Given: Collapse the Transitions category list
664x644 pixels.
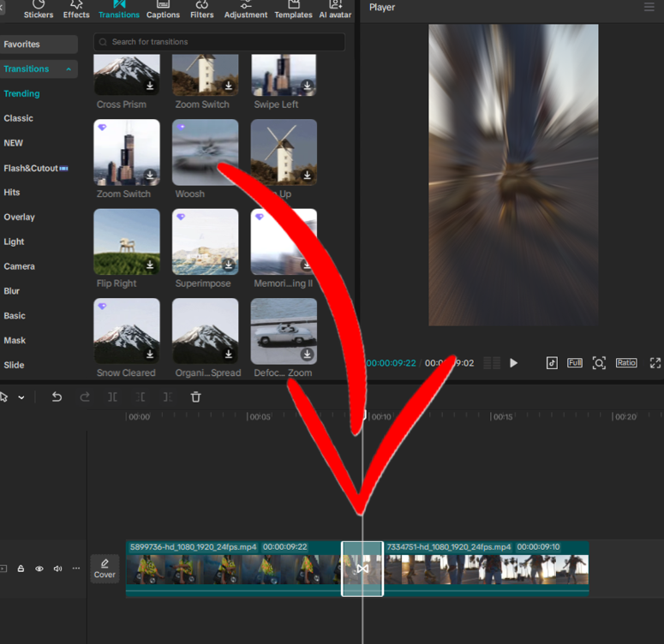Looking at the screenshot, I should pos(69,69).
